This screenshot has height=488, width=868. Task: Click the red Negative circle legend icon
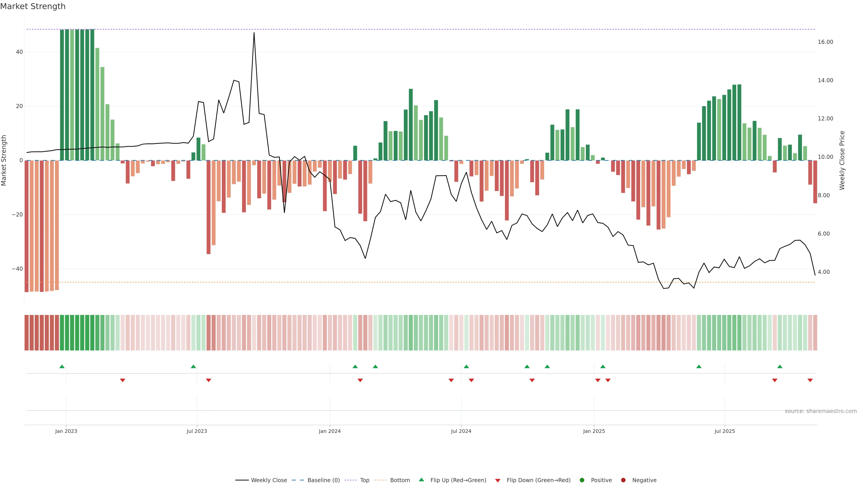[623, 480]
